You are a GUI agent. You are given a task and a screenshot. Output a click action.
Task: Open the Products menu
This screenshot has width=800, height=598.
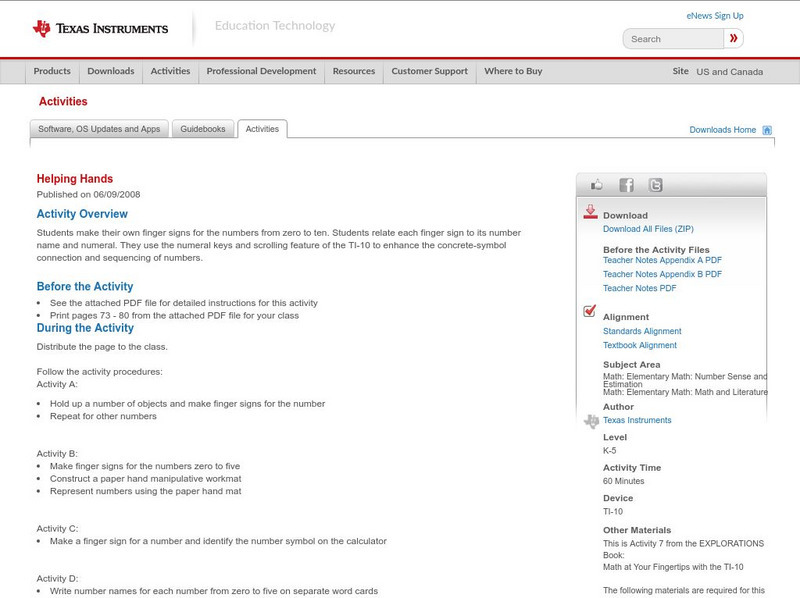52,72
